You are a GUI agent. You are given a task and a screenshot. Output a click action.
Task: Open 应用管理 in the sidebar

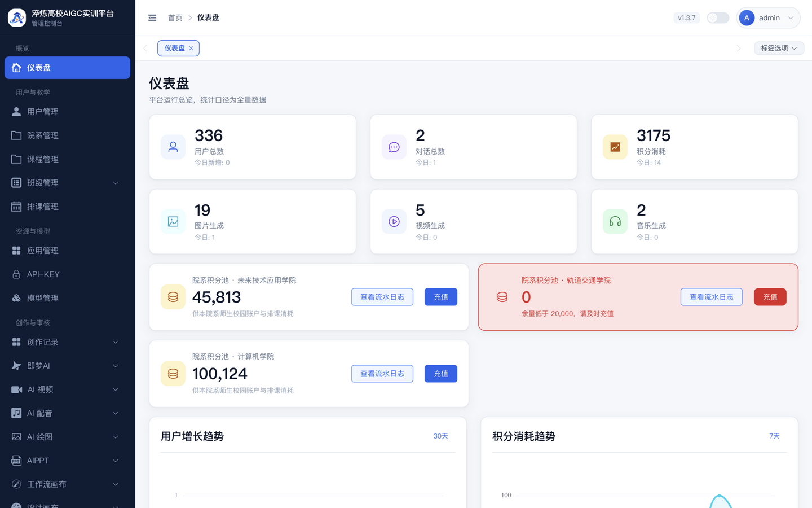pos(67,251)
